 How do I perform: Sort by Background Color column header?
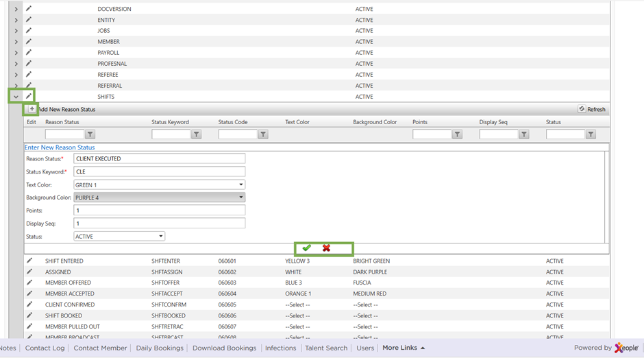(375, 122)
